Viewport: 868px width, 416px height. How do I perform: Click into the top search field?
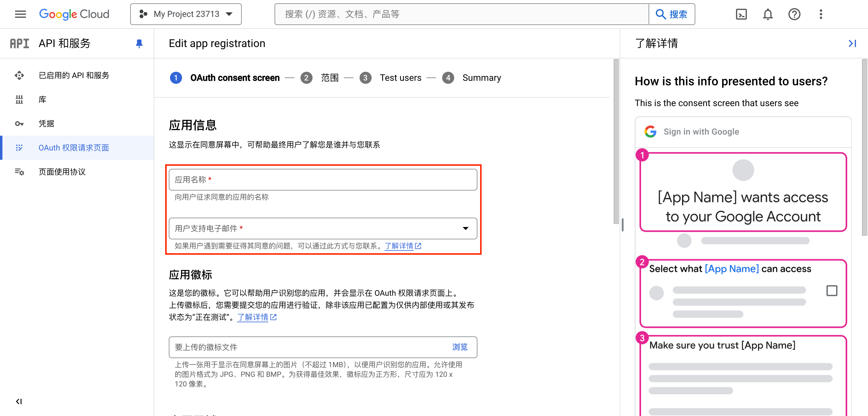click(461, 14)
